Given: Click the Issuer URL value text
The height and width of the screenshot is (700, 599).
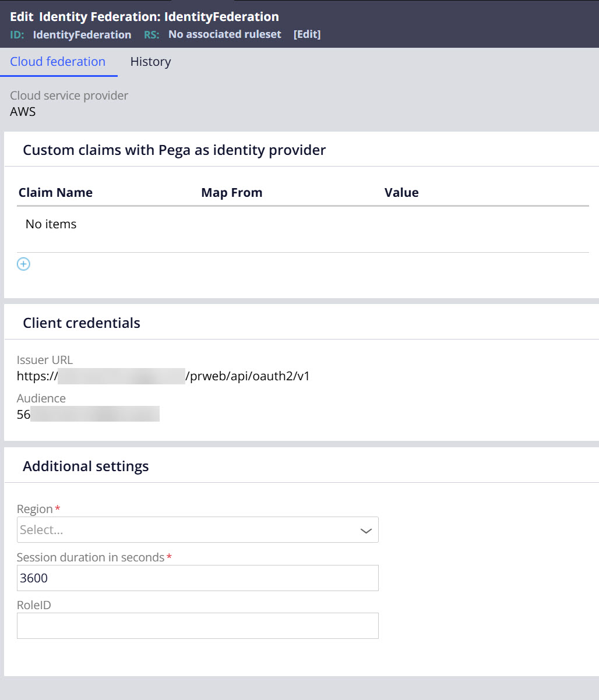Looking at the screenshot, I should pos(163,376).
